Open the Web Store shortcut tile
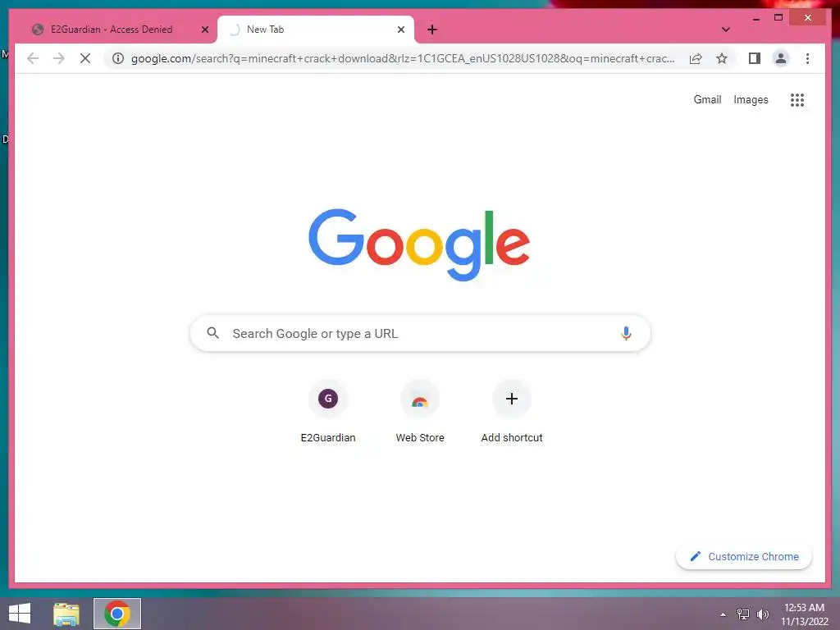 pyautogui.click(x=420, y=412)
